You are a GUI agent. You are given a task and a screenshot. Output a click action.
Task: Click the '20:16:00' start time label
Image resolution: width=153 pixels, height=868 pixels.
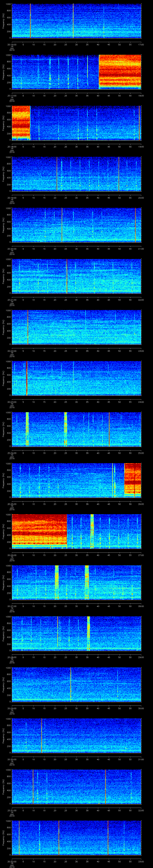click(x=12, y=44)
